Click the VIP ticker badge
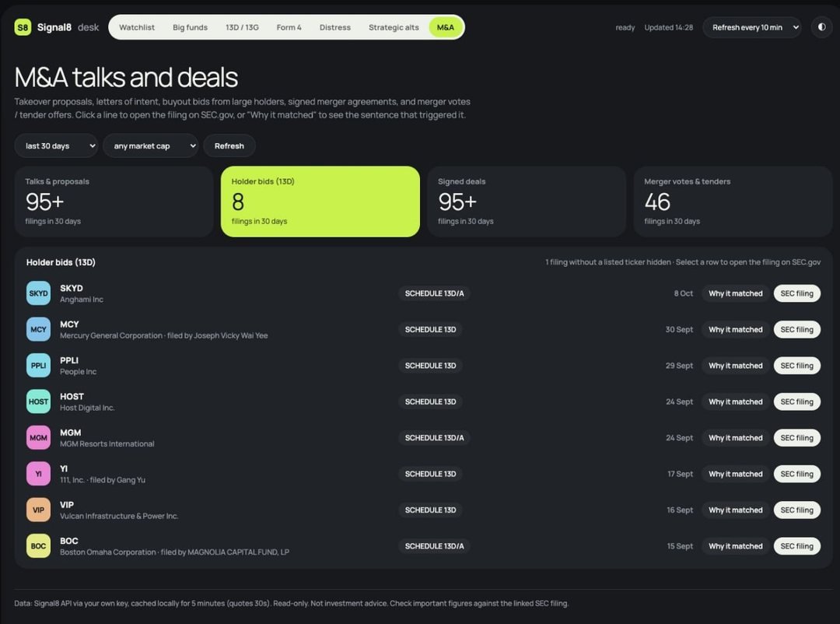Screen dimensions: 840x624 39,510
